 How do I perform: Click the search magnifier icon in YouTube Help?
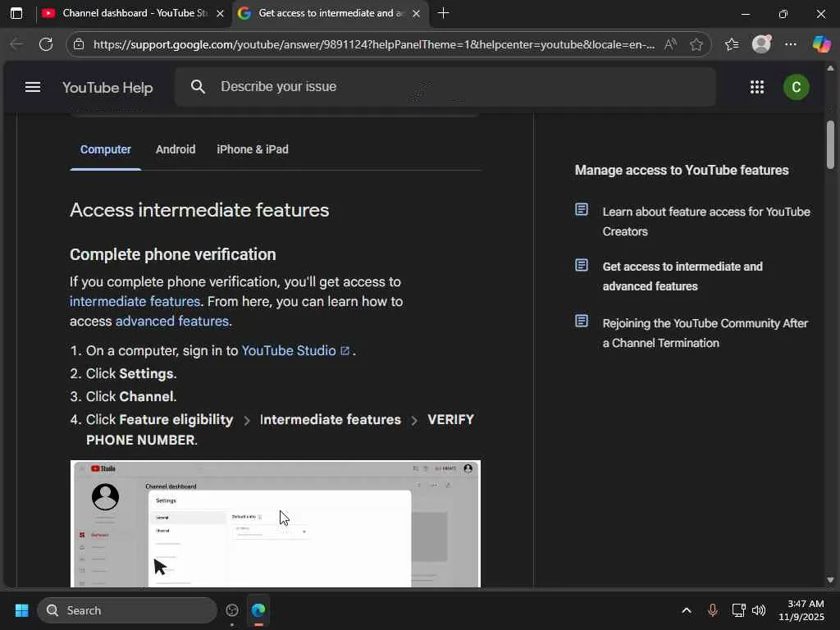click(x=199, y=87)
